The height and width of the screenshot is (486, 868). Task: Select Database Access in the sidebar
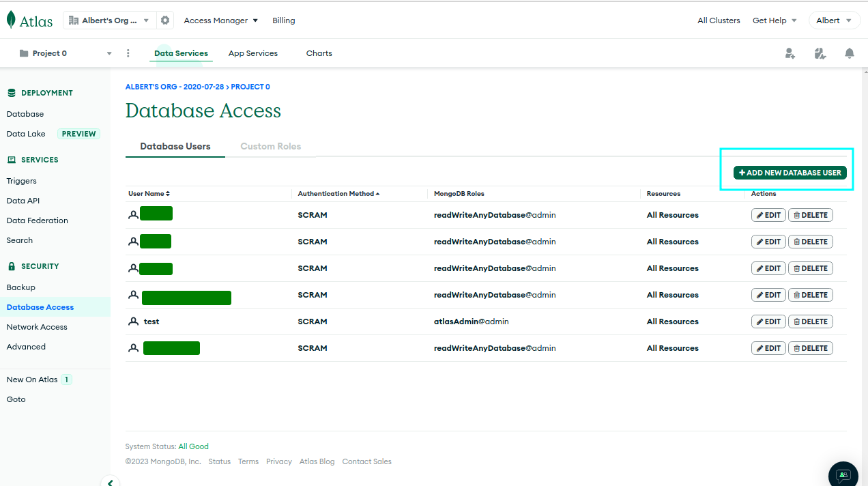click(40, 307)
